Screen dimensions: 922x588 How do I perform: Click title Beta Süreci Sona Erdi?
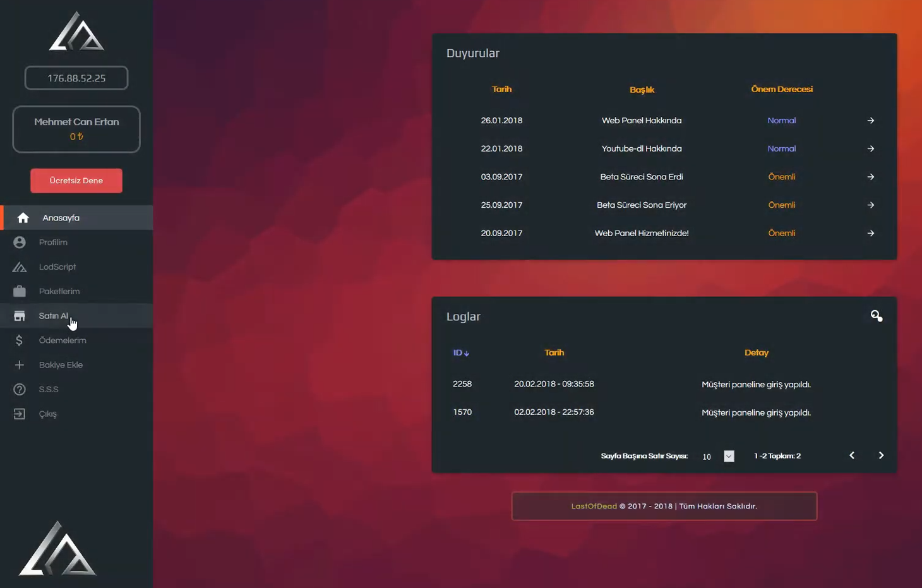[x=642, y=177]
